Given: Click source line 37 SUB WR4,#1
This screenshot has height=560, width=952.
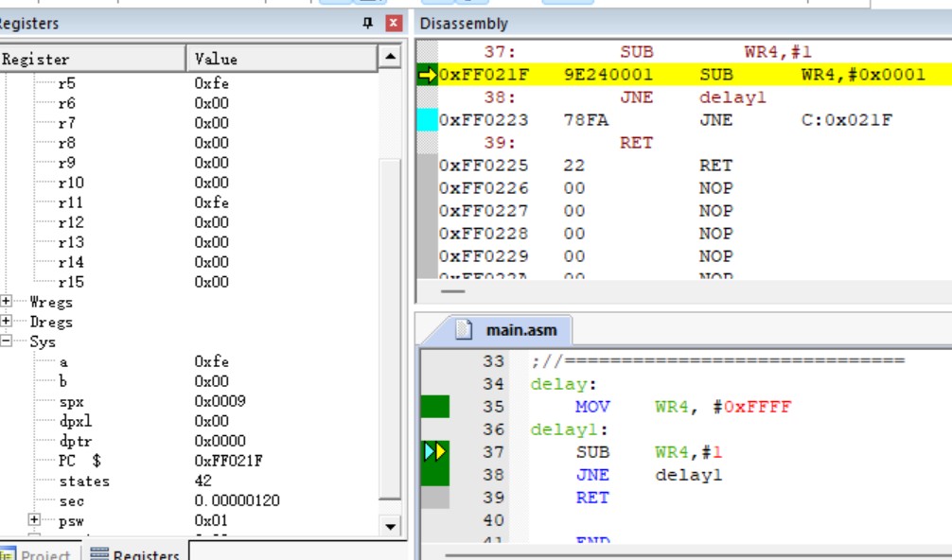Looking at the screenshot, I should click(649, 452).
